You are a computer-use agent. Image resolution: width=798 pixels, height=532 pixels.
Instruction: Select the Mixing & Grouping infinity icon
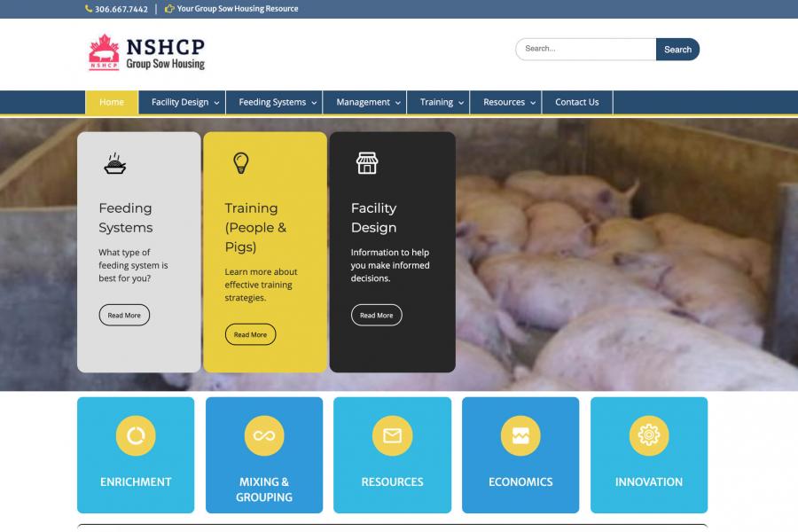[x=264, y=435]
